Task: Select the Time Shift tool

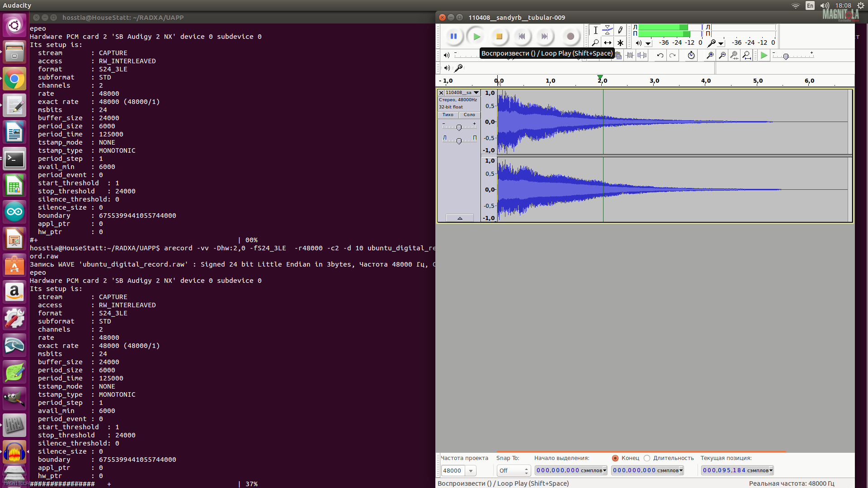Action: pyautogui.click(x=608, y=43)
